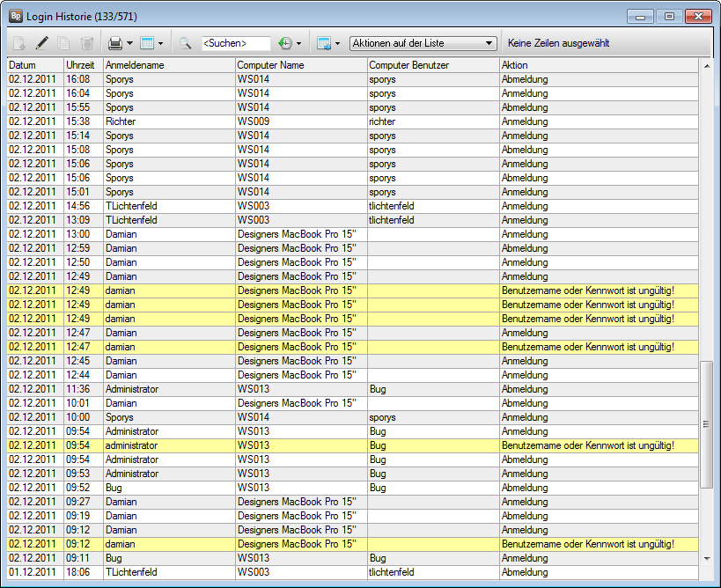Image resolution: width=721 pixels, height=588 pixels.
Task: Sort by the Datum column header
Action: [x=34, y=65]
